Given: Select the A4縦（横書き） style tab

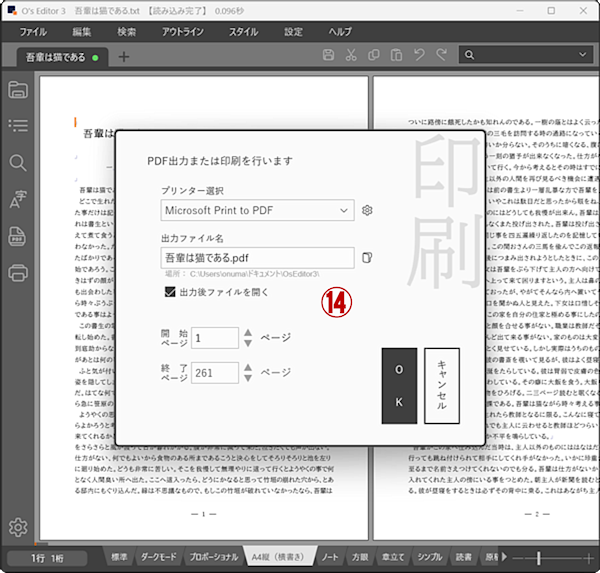Looking at the screenshot, I should tap(278, 557).
